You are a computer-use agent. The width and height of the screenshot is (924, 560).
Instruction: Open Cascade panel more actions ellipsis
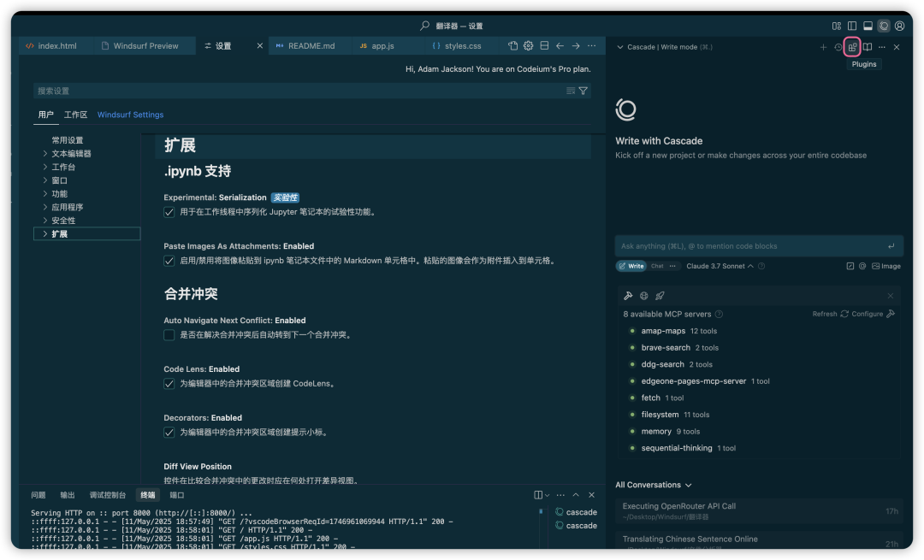coord(881,47)
